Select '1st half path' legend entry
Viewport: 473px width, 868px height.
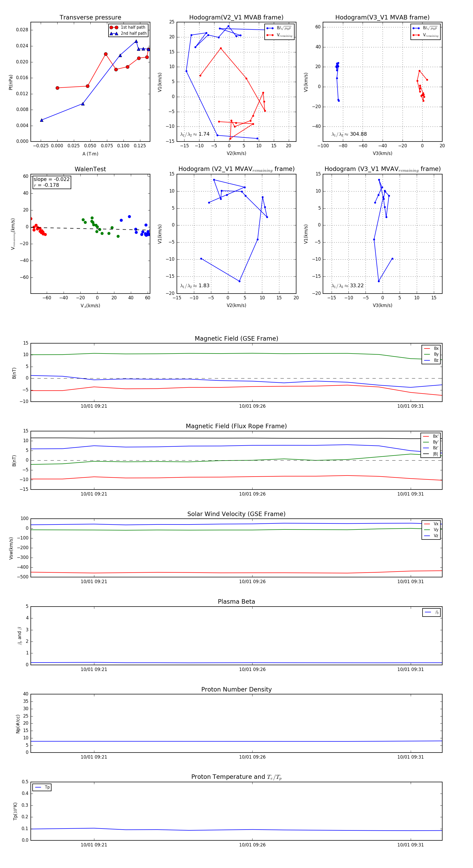click(x=128, y=27)
